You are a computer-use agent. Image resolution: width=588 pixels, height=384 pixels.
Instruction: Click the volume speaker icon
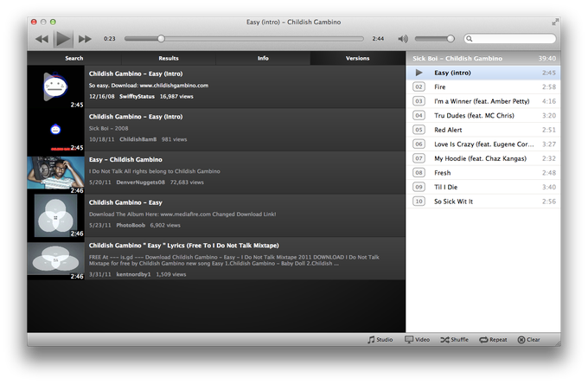coord(403,39)
